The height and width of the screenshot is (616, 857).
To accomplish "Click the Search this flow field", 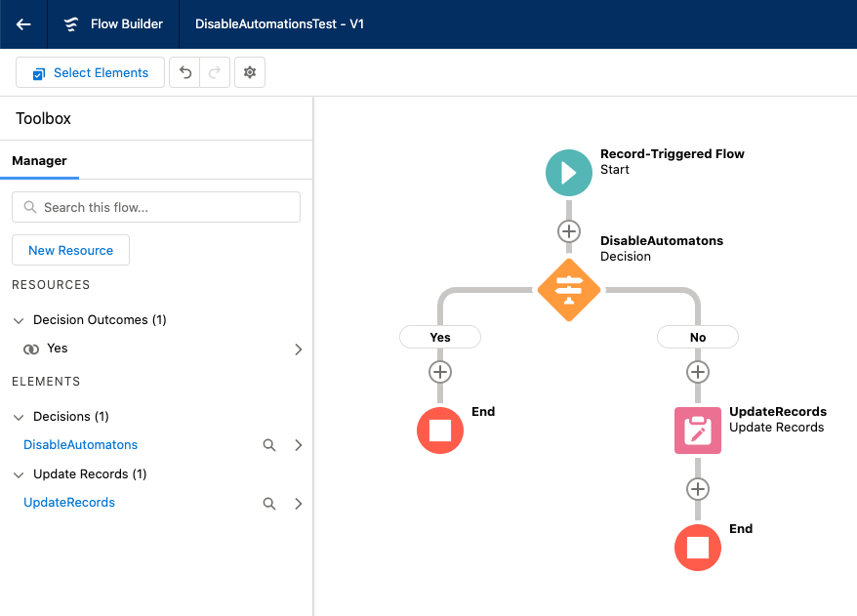I will coord(156,207).
